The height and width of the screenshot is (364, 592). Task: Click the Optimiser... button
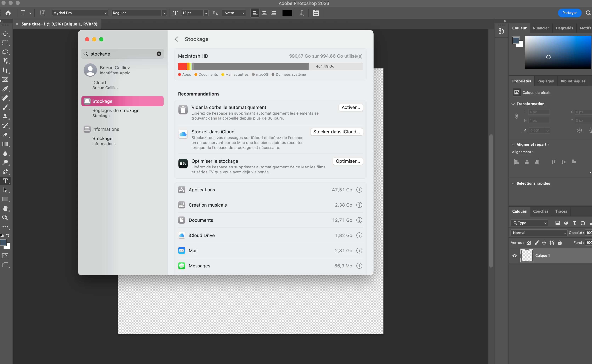348,161
